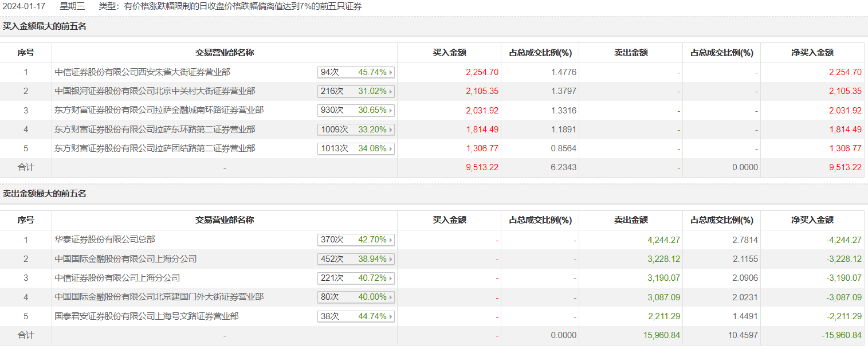Click sell amount 3,087.09
Screen dimensions: 868x349
(x=663, y=297)
